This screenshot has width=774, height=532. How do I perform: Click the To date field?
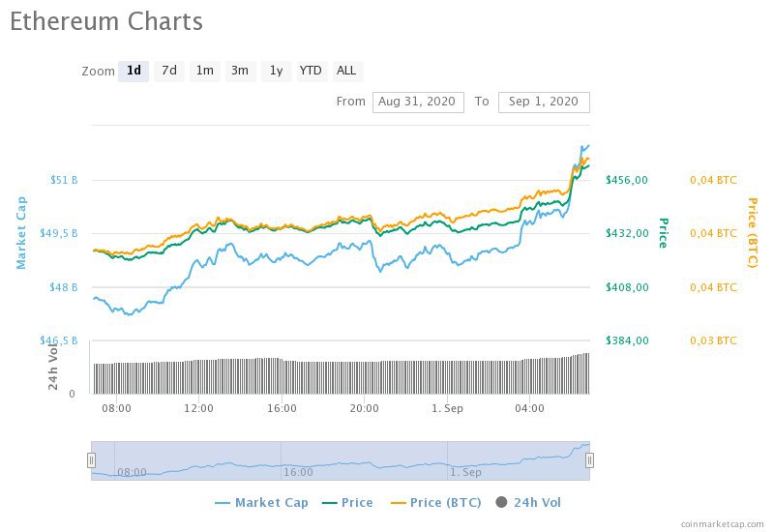pyautogui.click(x=544, y=102)
